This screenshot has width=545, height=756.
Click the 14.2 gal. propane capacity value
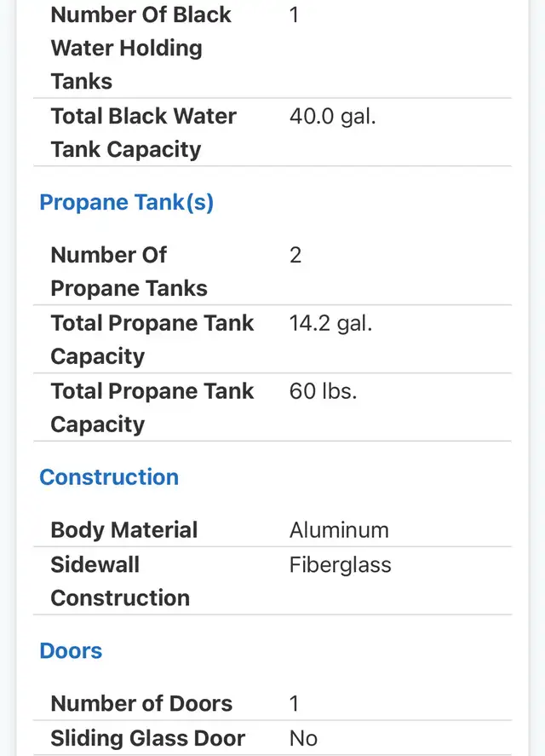(330, 323)
